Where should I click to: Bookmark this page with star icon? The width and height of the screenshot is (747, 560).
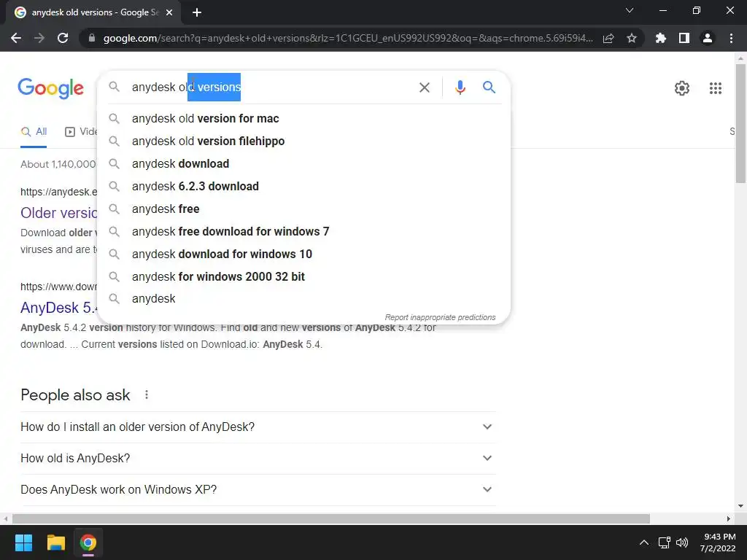point(631,38)
